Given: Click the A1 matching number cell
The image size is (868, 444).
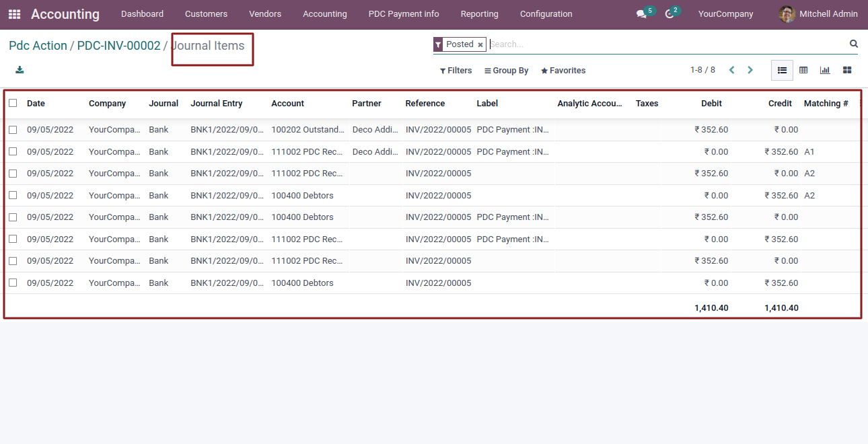Looking at the screenshot, I should coord(809,152).
